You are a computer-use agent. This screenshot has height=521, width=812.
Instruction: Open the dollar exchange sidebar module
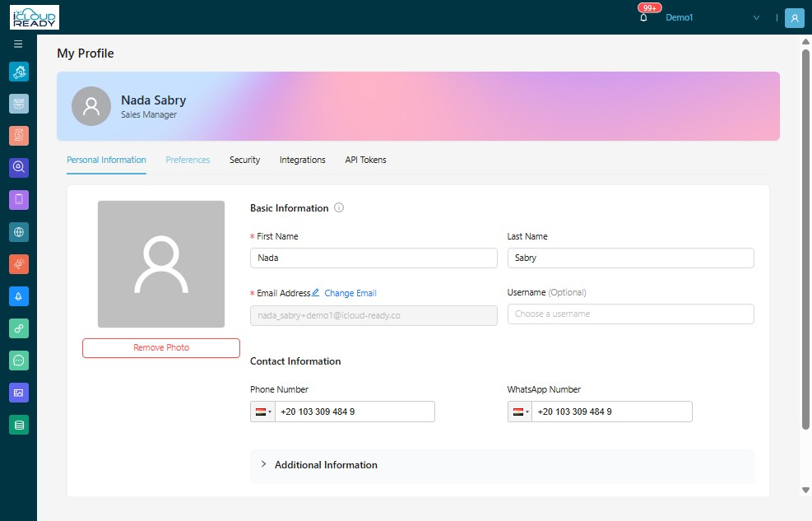[x=19, y=136]
